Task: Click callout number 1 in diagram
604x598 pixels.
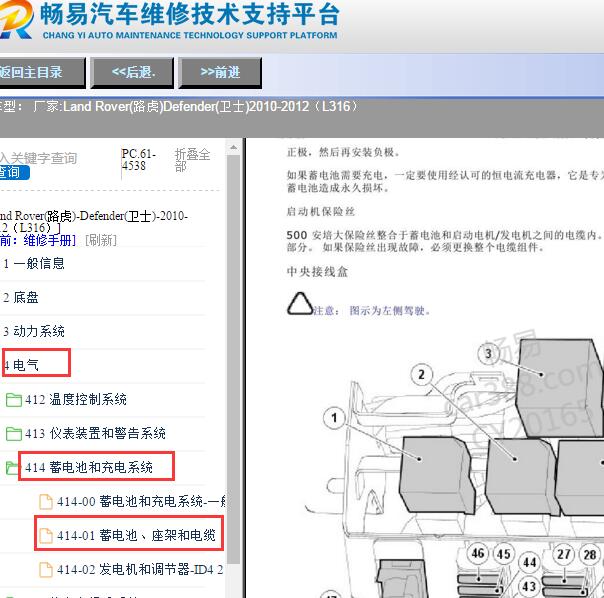Action: pyautogui.click(x=334, y=418)
